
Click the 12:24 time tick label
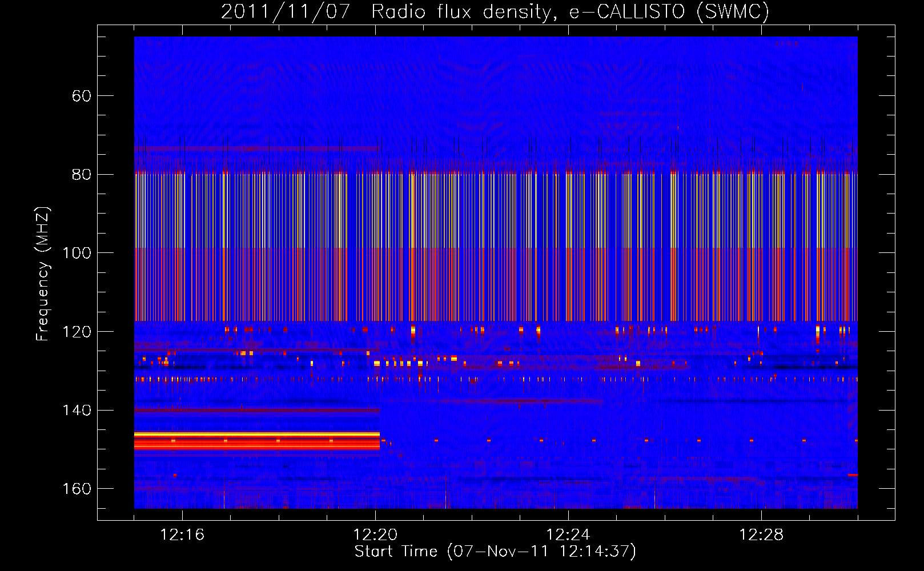(568, 535)
